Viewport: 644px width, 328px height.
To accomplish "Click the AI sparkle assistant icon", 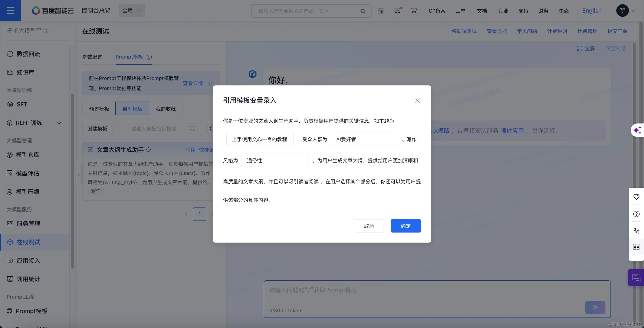I will pyautogui.click(x=637, y=130).
